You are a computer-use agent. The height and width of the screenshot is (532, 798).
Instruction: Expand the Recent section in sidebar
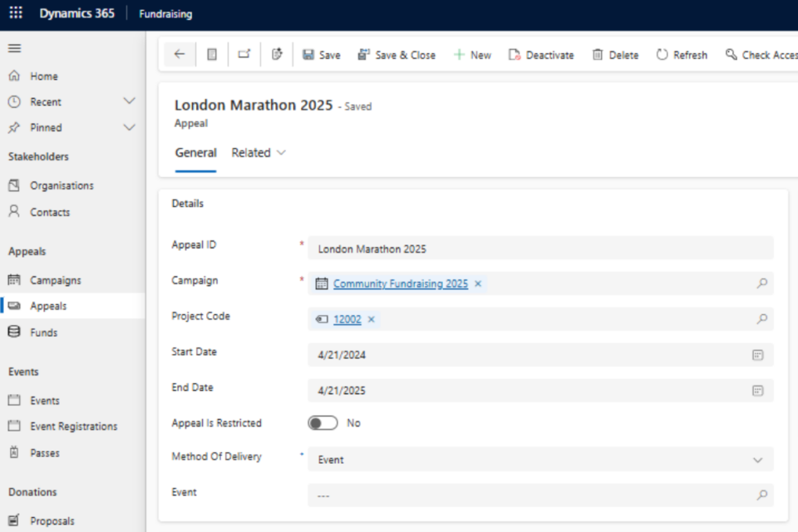(129, 101)
